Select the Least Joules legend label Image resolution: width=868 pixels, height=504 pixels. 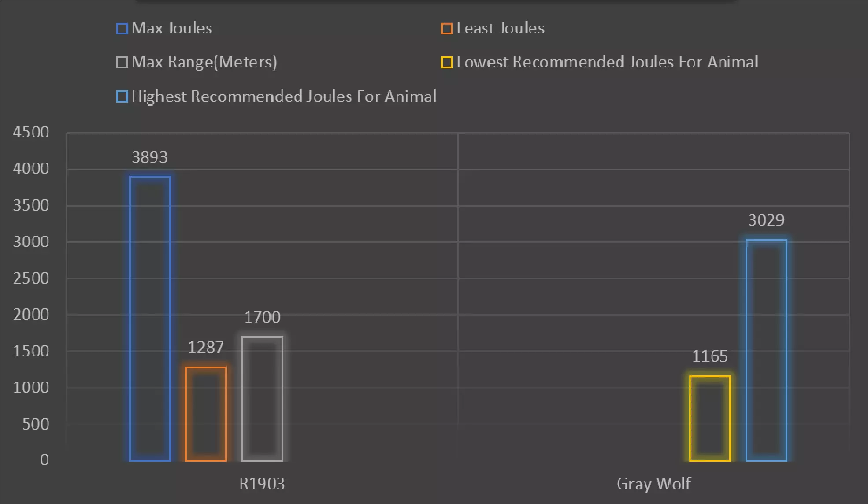click(501, 29)
